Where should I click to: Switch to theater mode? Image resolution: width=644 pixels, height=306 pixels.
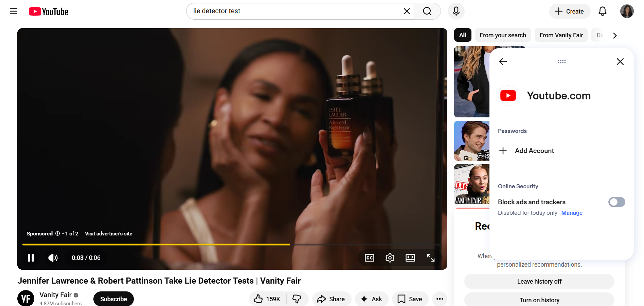click(x=410, y=258)
